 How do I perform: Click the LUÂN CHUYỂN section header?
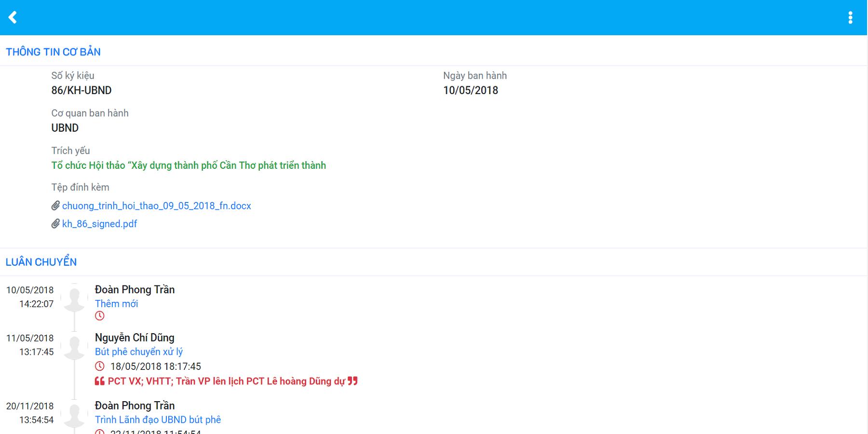(x=41, y=262)
